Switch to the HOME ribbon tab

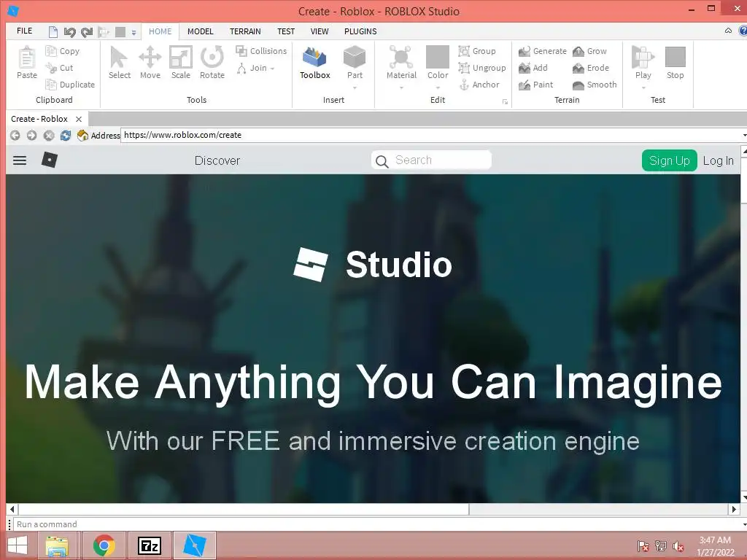point(160,31)
